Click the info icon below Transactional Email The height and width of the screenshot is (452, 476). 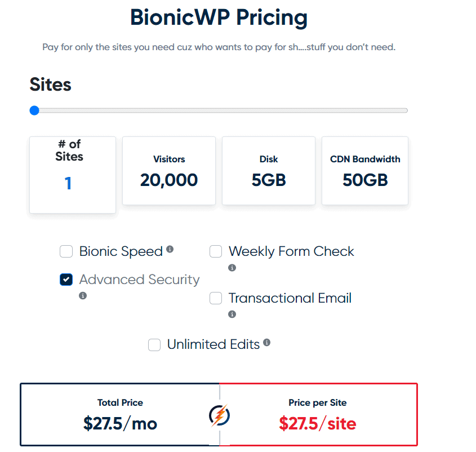(x=232, y=314)
